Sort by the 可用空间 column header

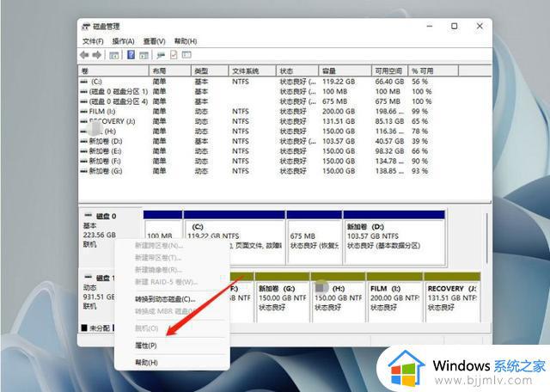(x=389, y=70)
